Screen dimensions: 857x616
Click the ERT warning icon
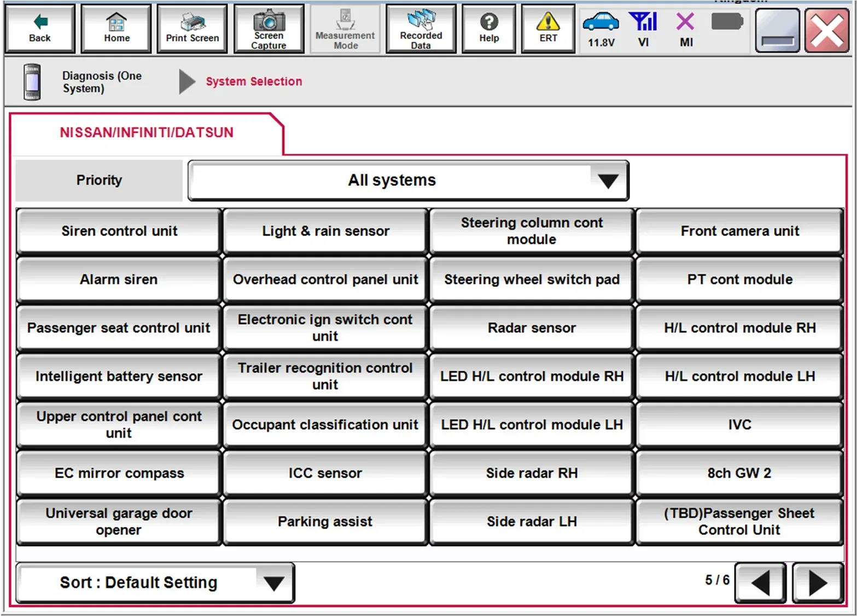(x=548, y=29)
